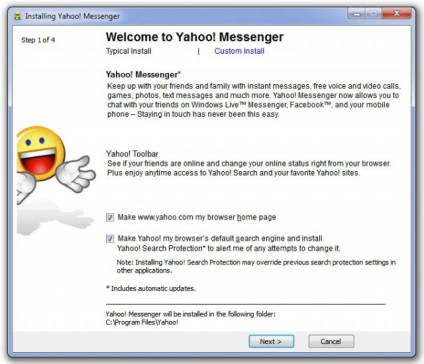The image size is (424, 364).
Task: Click the 'Keep up with your friends' description paragraph
Action: click(254, 100)
